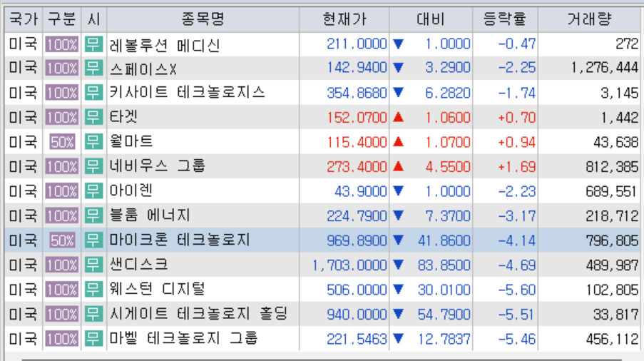The width and height of the screenshot is (644, 361).
Task: Sort by the 현재가 column header
Action: tap(344, 19)
